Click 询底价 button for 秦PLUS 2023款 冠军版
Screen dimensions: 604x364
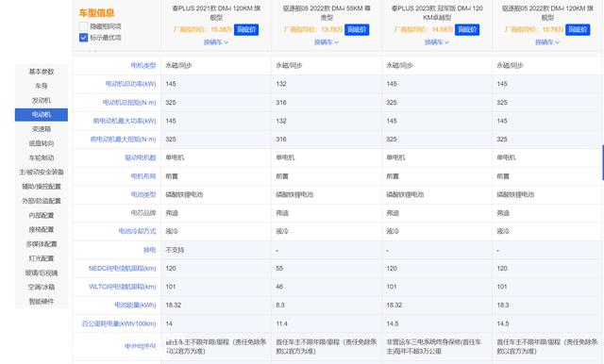tap(467, 29)
